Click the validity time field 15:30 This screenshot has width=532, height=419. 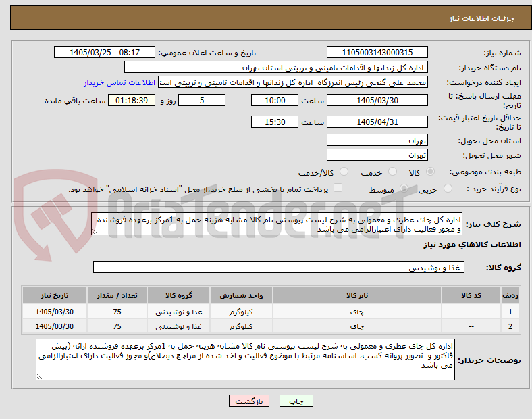point(275,122)
